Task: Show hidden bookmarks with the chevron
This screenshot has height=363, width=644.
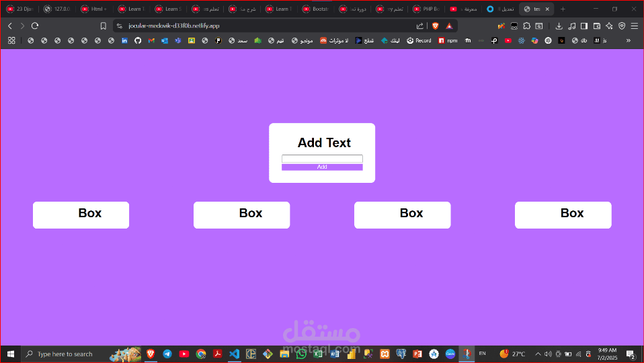Action: pyautogui.click(x=628, y=40)
